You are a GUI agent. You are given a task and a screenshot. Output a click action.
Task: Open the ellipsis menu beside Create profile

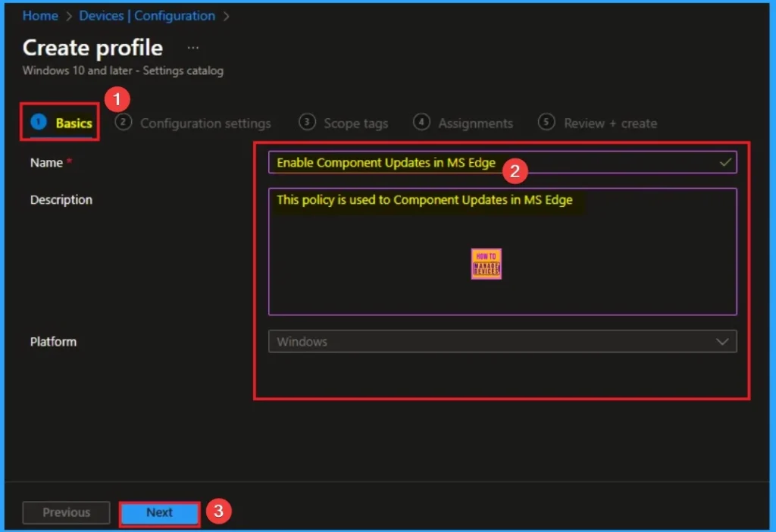193,48
